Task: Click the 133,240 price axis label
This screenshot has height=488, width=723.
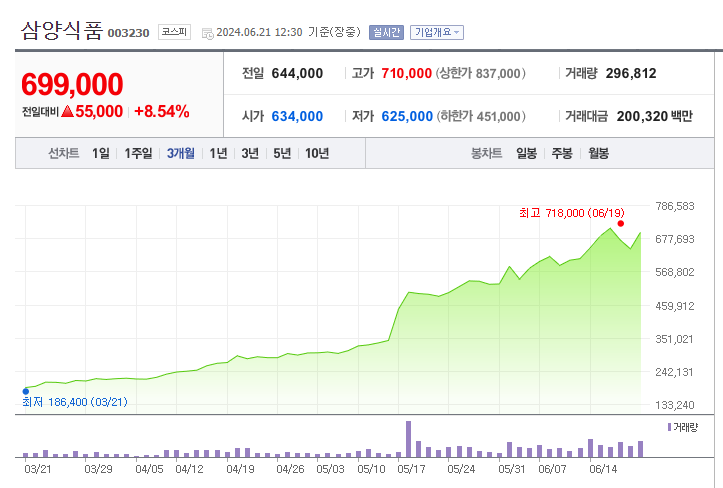Action: [675, 405]
